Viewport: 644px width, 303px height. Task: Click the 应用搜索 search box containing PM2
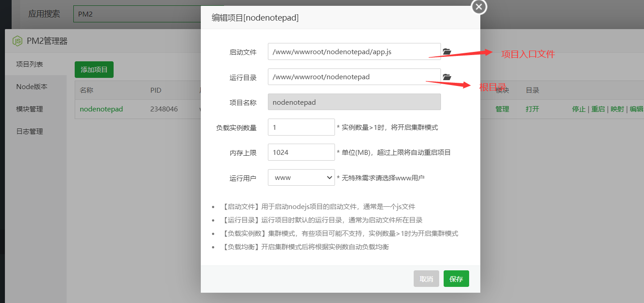coord(136,14)
